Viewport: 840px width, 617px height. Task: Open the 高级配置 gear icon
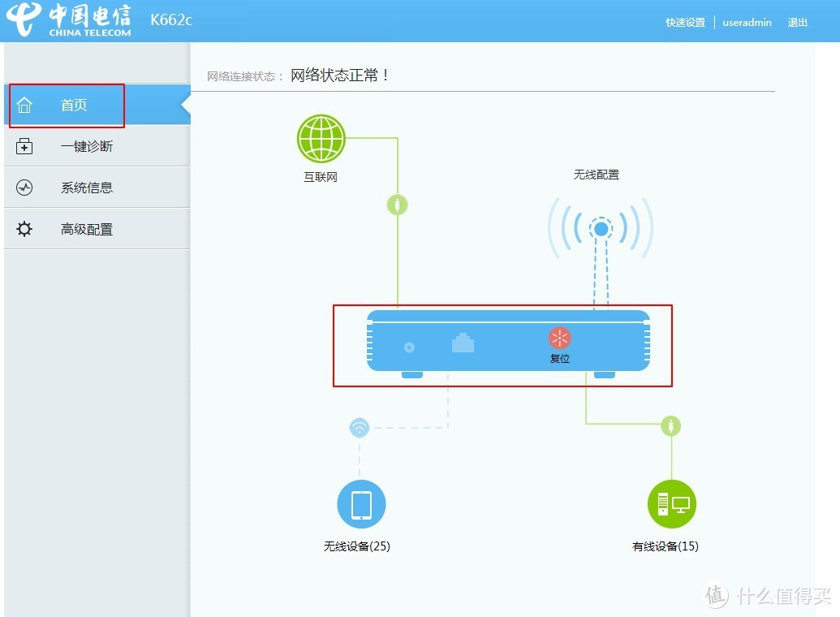point(24,228)
